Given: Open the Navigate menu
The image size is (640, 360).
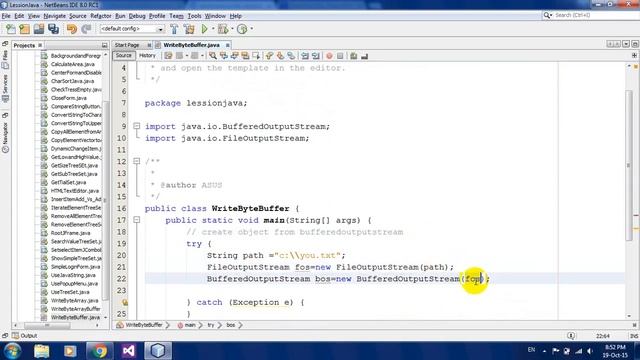Looking at the screenshot, I should [x=55, y=16].
